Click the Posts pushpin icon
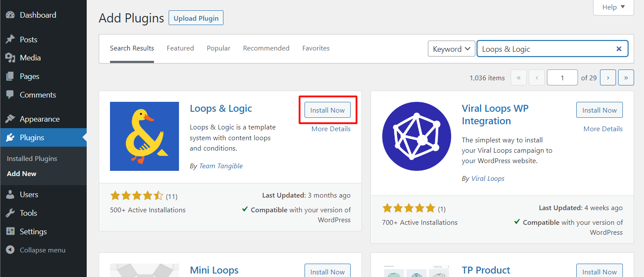 (10, 40)
